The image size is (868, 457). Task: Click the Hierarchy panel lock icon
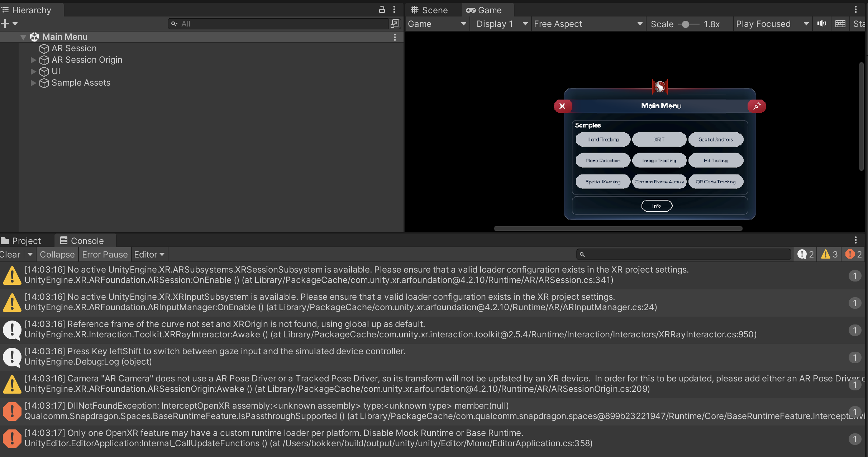click(x=382, y=10)
